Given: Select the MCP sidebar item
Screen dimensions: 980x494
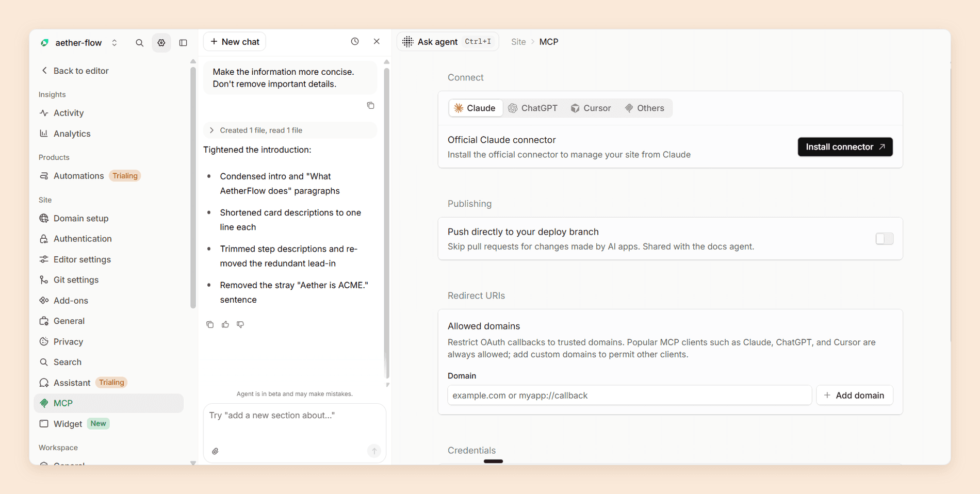Looking at the screenshot, I should (x=109, y=403).
